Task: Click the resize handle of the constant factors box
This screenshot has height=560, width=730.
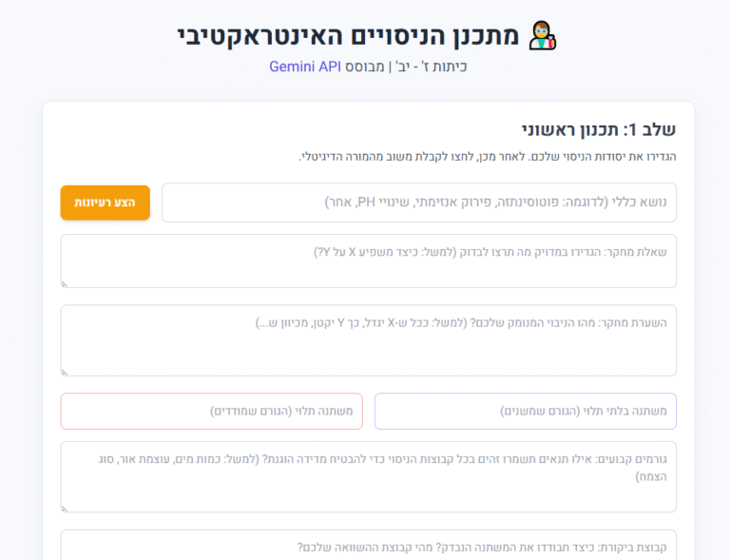Action: 66,508
